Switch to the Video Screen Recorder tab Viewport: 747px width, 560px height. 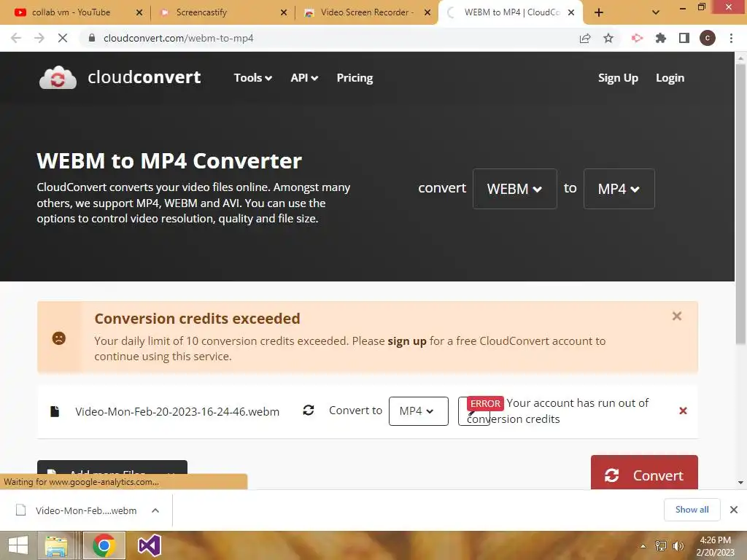pos(367,12)
